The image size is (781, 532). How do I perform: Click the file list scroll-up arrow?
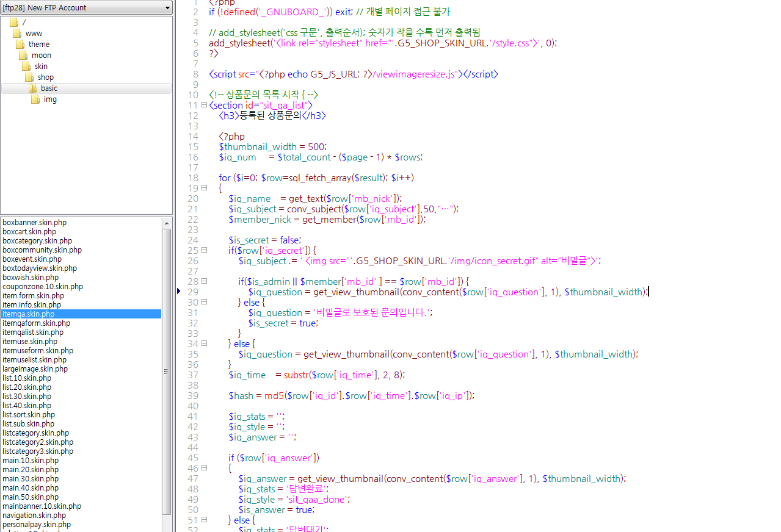point(167,223)
